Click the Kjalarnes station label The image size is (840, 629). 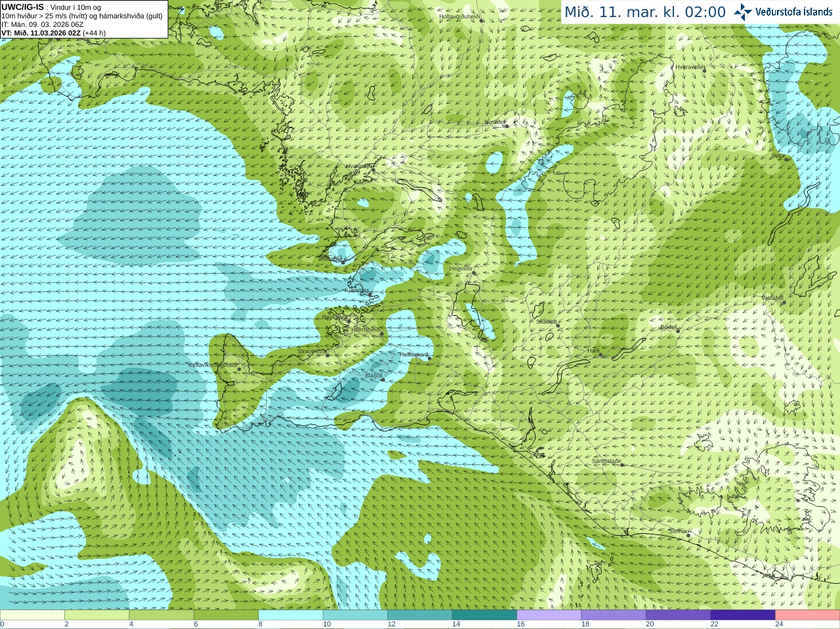[357, 290]
